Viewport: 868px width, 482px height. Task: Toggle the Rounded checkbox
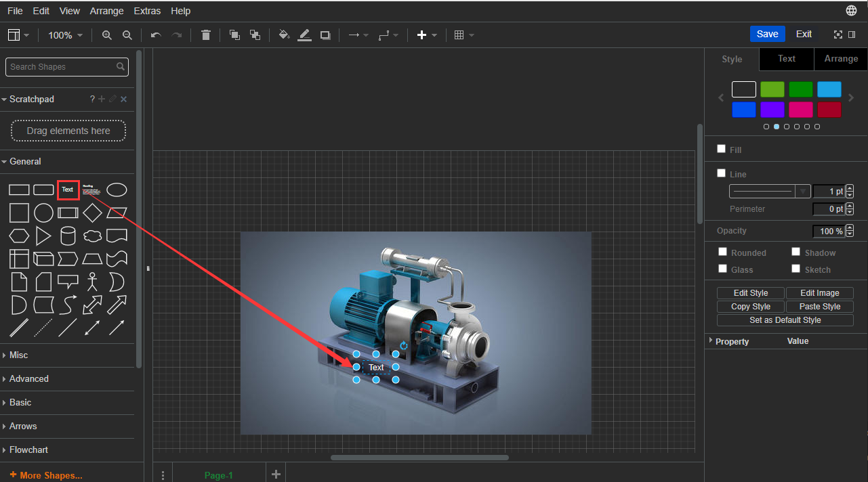tap(722, 252)
